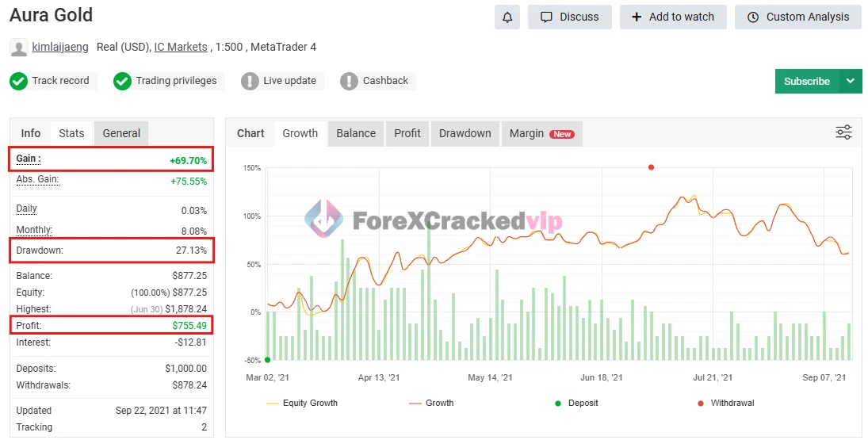Click the Trading privileges green checkmark icon
This screenshot has height=440, width=868.
tap(122, 82)
